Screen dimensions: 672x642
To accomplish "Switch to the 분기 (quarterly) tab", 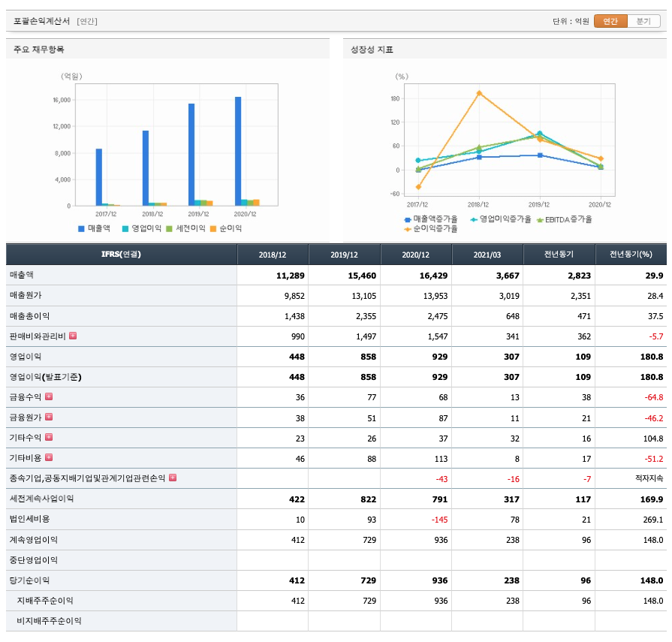I will tap(643, 21).
